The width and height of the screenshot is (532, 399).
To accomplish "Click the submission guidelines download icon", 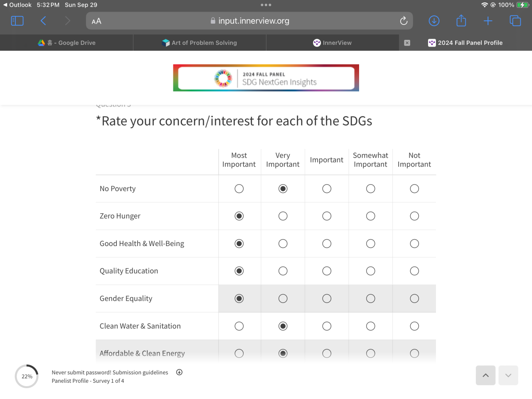I will [179, 372].
